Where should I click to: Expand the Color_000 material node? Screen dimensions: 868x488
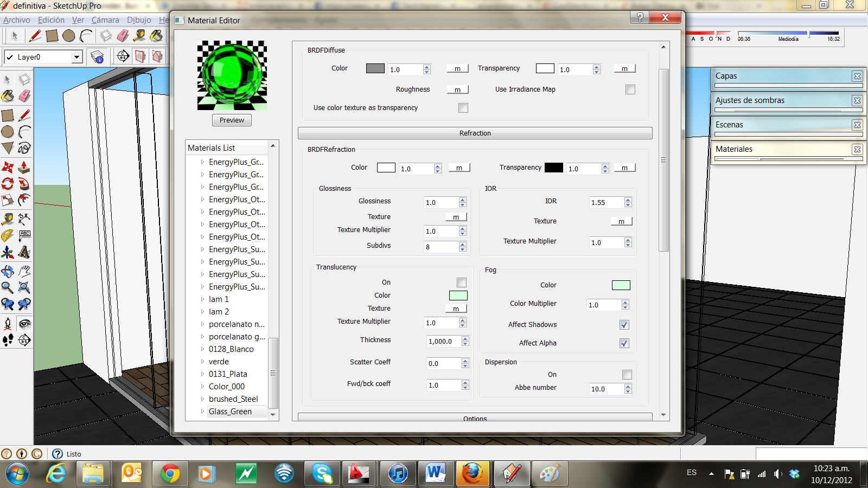[x=202, y=387]
